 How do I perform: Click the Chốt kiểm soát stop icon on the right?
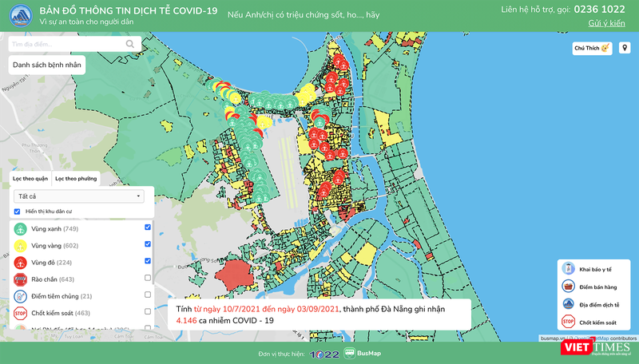pos(568,322)
